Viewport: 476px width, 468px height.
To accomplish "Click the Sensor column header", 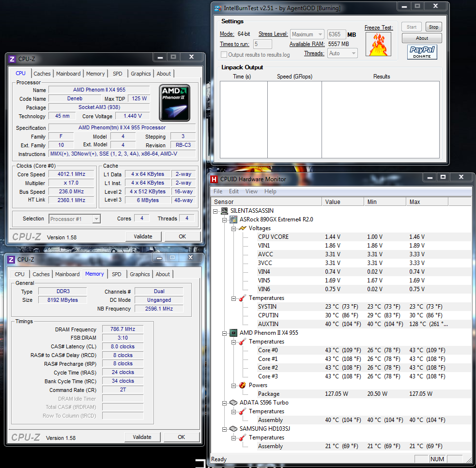I will (266, 202).
